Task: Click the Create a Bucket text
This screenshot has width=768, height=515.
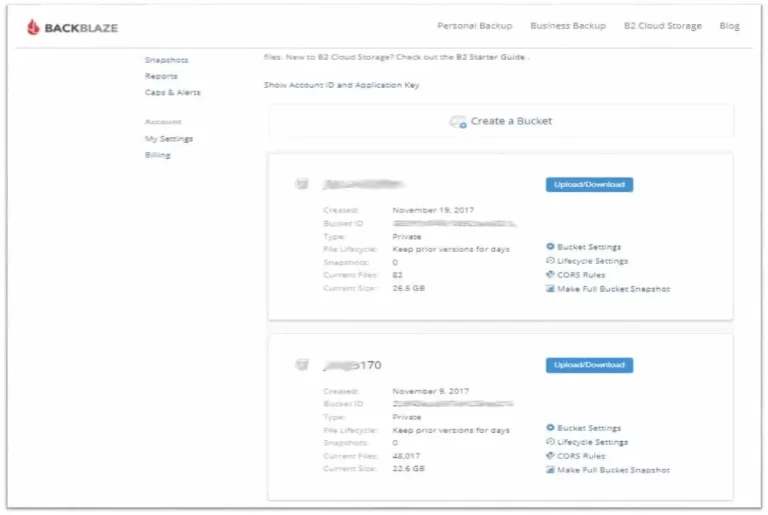Action: (511, 121)
